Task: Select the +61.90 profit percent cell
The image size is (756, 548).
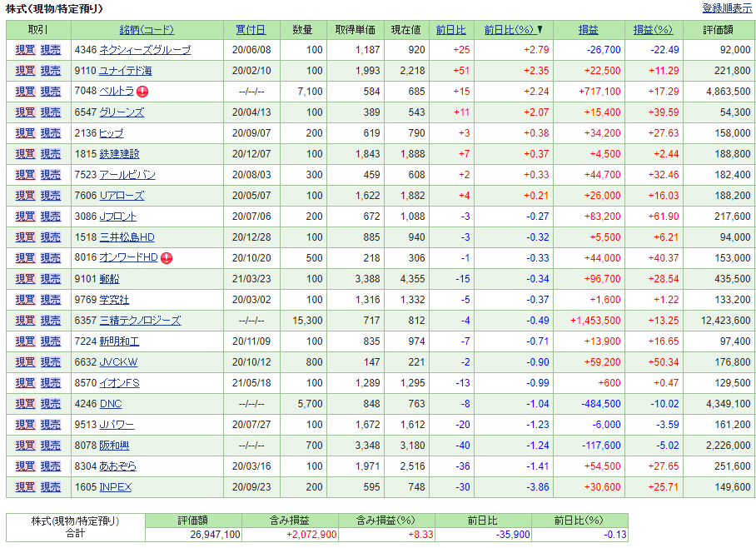Action: 654,216
